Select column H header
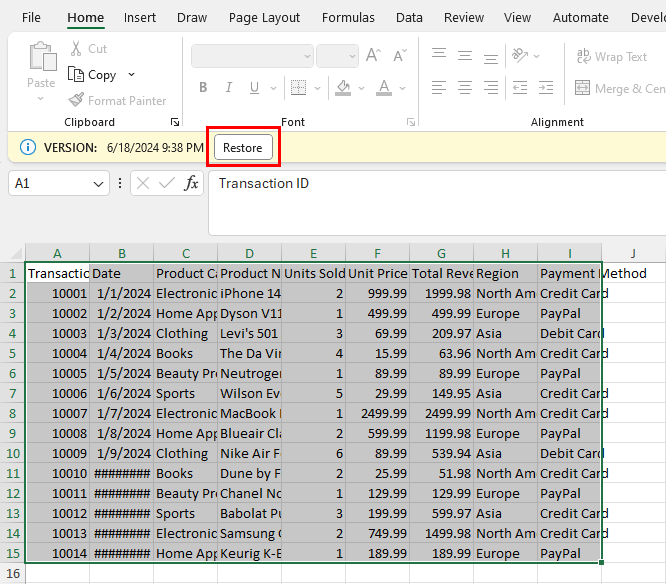The height and width of the screenshot is (584, 666). (505, 254)
